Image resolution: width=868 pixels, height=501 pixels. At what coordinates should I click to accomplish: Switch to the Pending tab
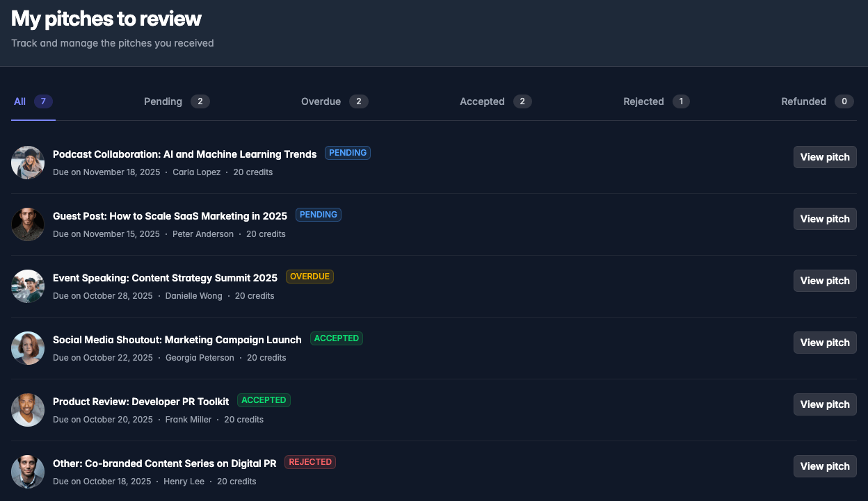click(x=163, y=101)
